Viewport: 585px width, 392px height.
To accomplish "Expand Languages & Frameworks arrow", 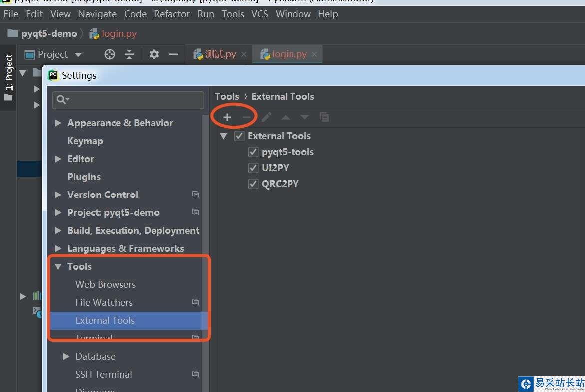I will pyautogui.click(x=58, y=248).
